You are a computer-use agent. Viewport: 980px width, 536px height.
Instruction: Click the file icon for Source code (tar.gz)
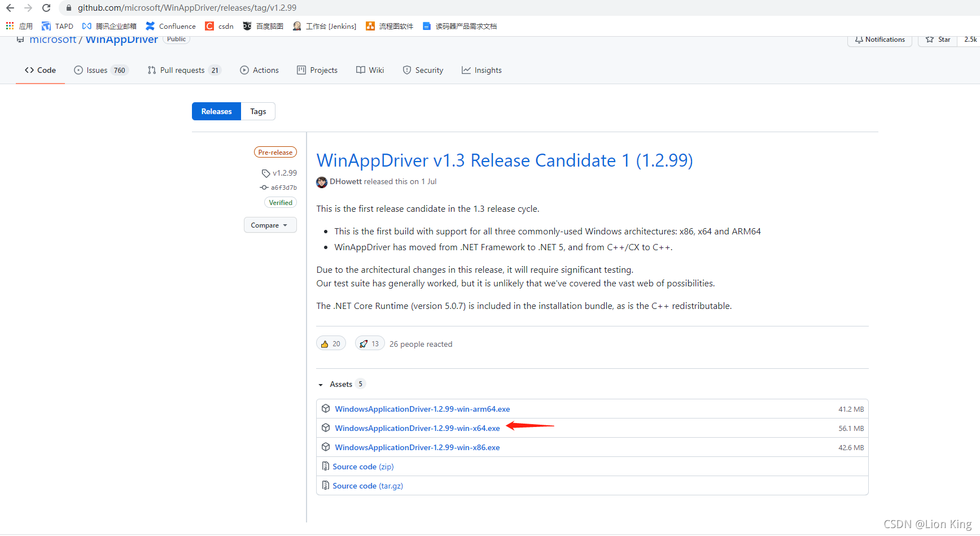pos(326,485)
